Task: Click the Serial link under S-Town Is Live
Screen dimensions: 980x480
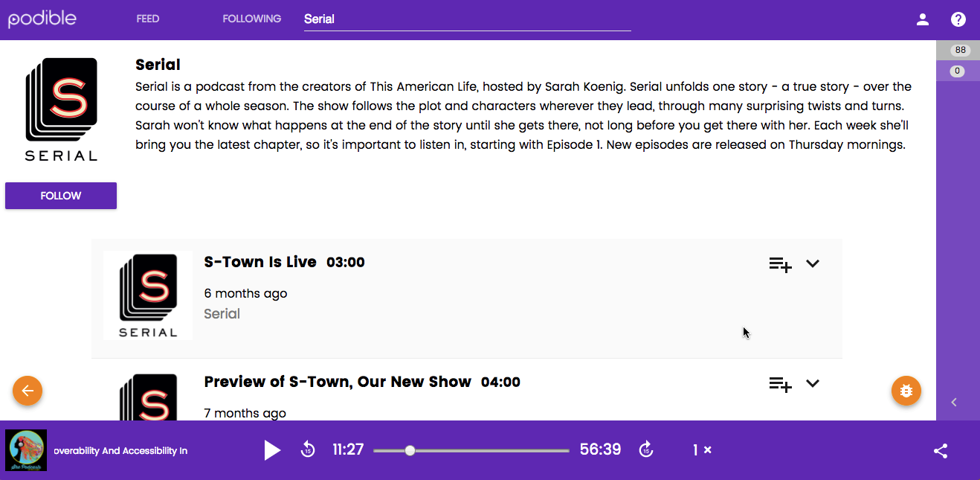Action: pyautogui.click(x=222, y=314)
